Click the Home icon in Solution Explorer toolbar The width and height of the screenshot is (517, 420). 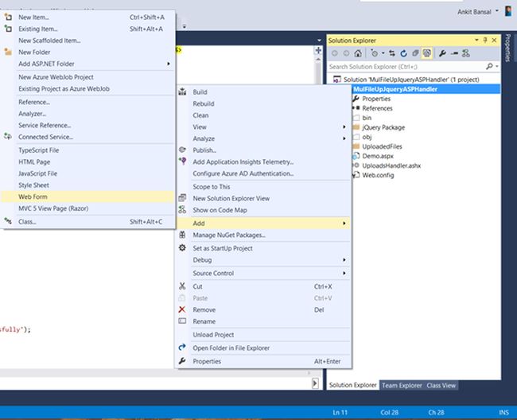(358, 53)
